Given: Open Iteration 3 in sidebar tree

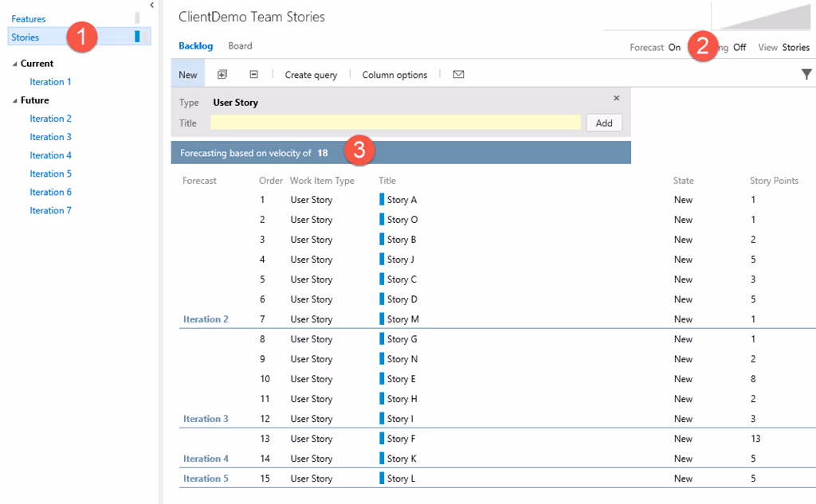Looking at the screenshot, I should click(50, 137).
